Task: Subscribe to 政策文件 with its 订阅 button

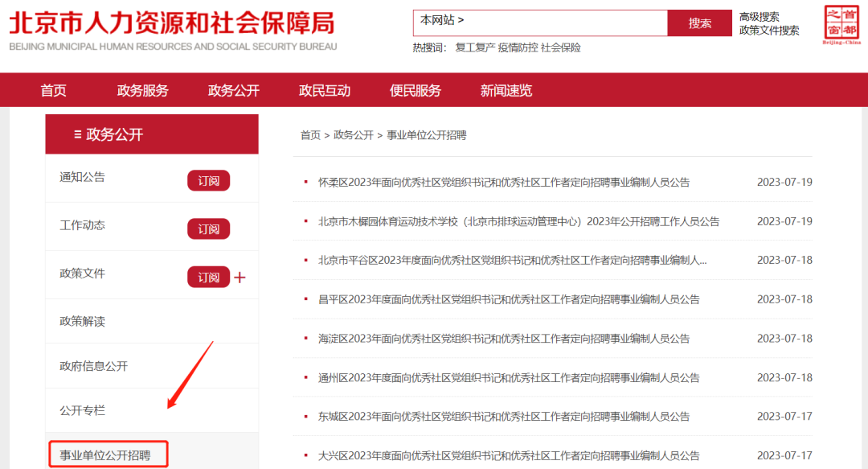Action: [209, 278]
